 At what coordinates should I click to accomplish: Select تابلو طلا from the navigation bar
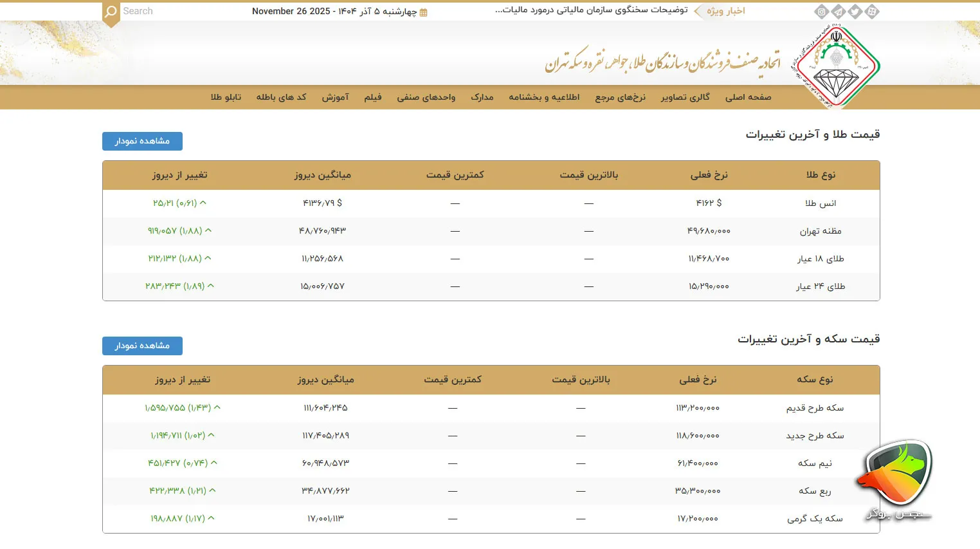click(226, 97)
